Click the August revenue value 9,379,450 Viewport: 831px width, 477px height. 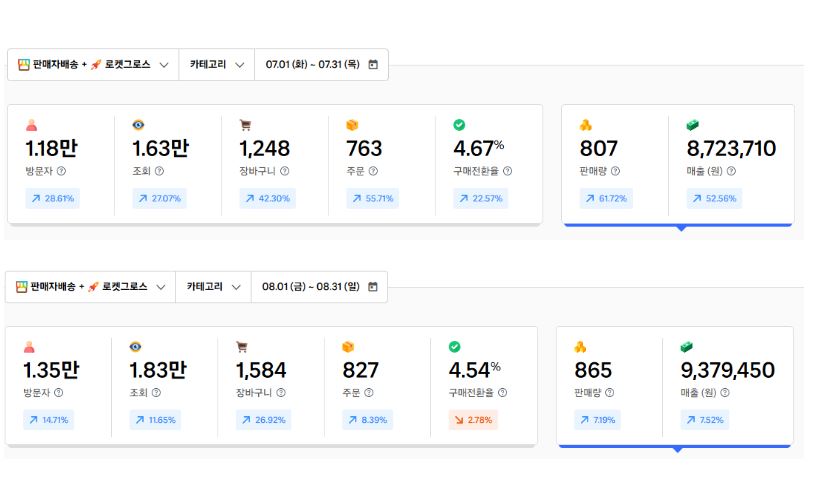pos(728,370)
